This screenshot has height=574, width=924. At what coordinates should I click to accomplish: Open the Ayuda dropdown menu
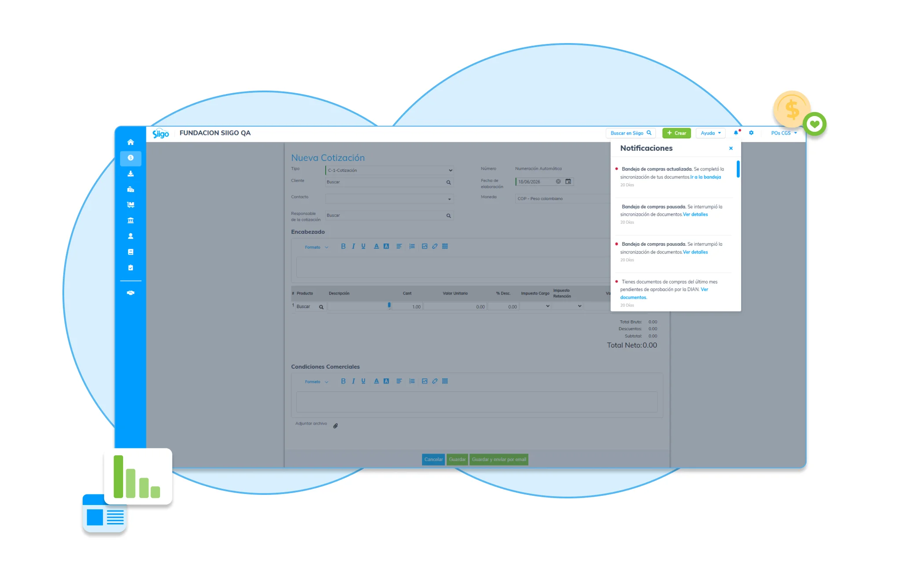click(x=710, y=133)
